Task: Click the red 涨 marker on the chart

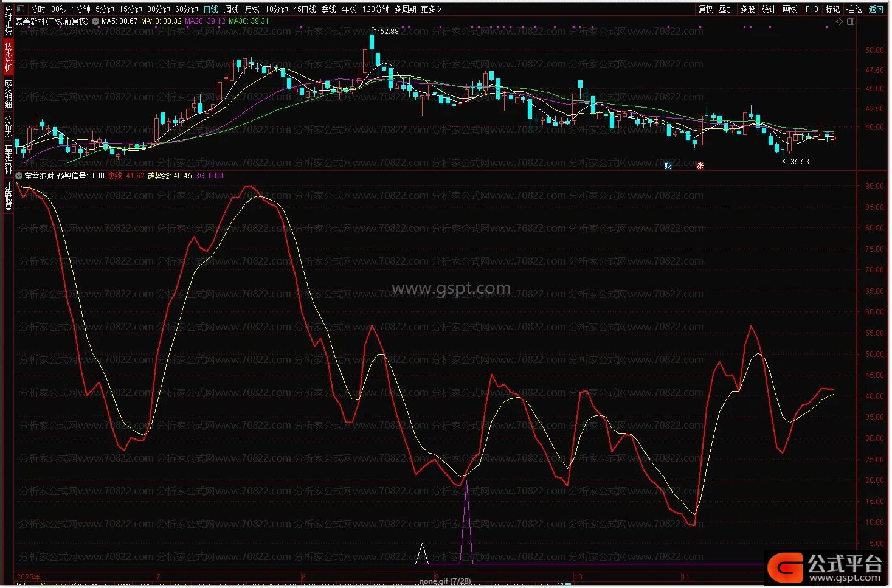Action: point(700,165)
